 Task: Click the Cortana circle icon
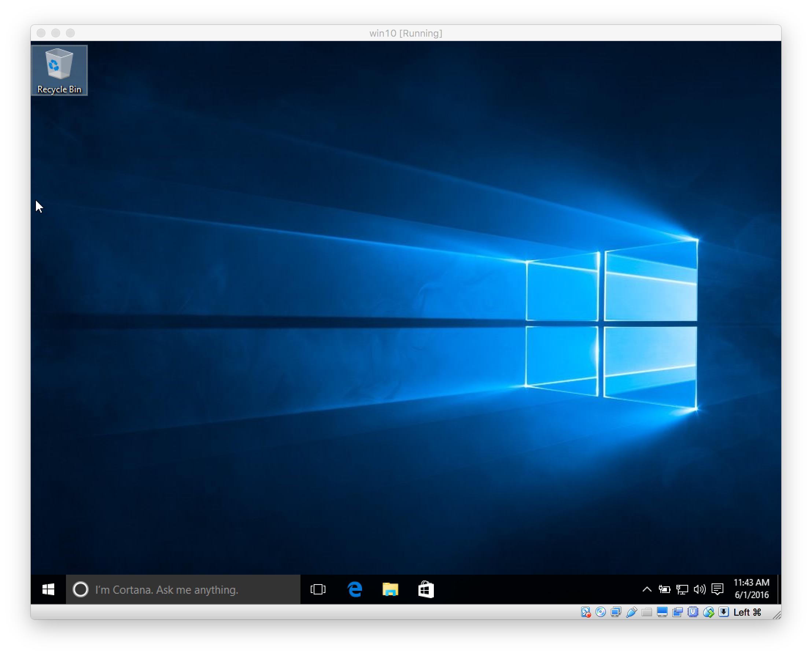[x=81, y=589]
